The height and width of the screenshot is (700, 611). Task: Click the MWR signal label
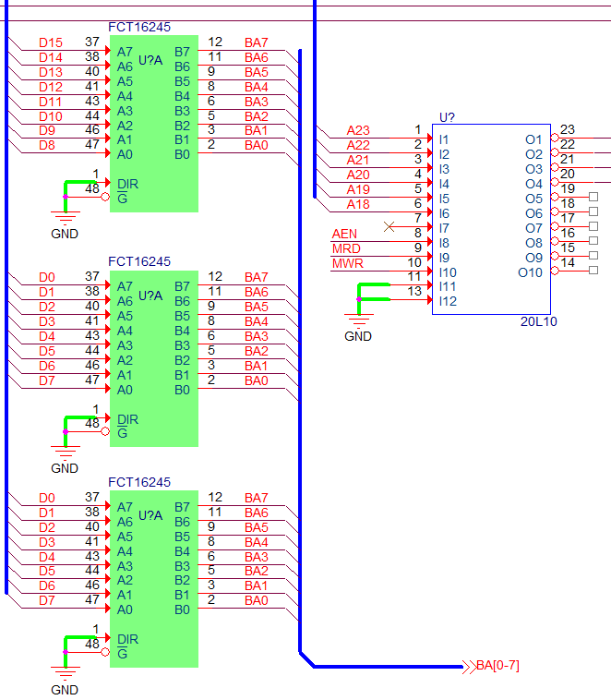348,263
